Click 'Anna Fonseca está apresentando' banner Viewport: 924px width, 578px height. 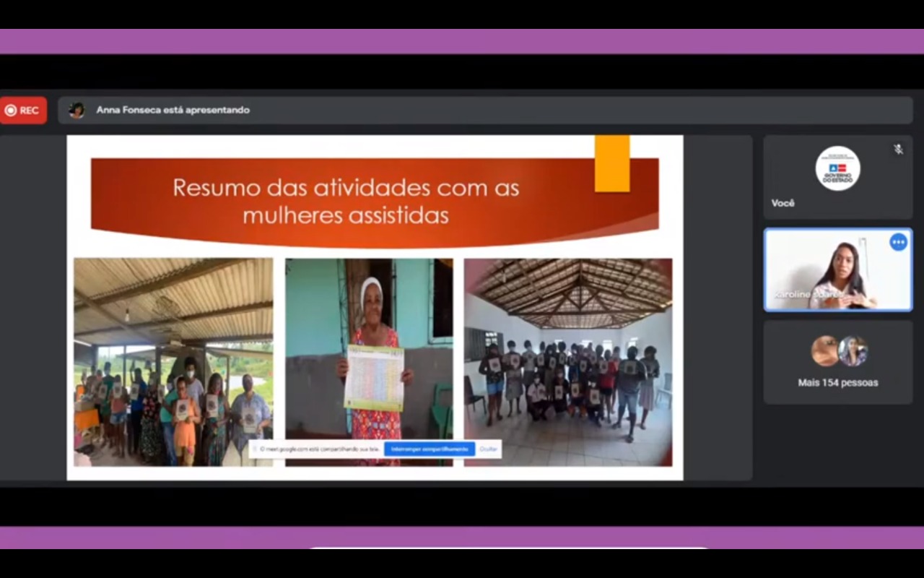click(x=173, y=110)
